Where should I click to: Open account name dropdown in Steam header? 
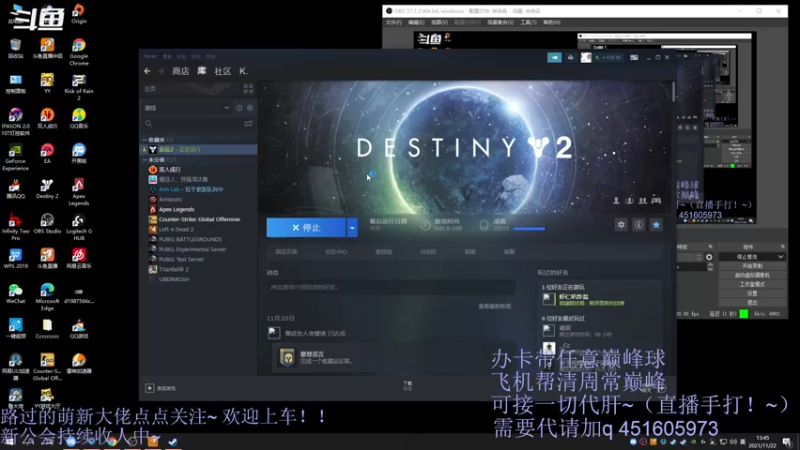coord(608,57)
